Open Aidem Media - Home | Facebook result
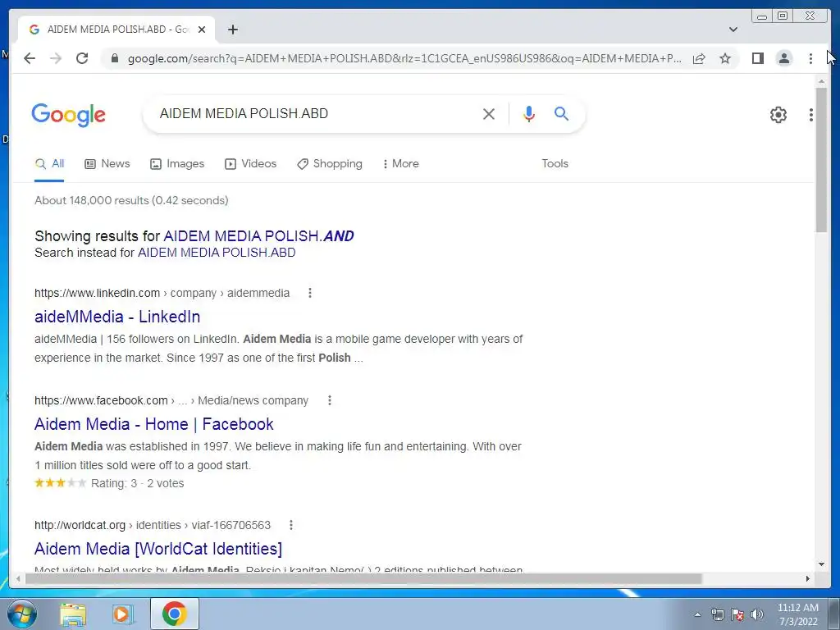 (153, 424)
